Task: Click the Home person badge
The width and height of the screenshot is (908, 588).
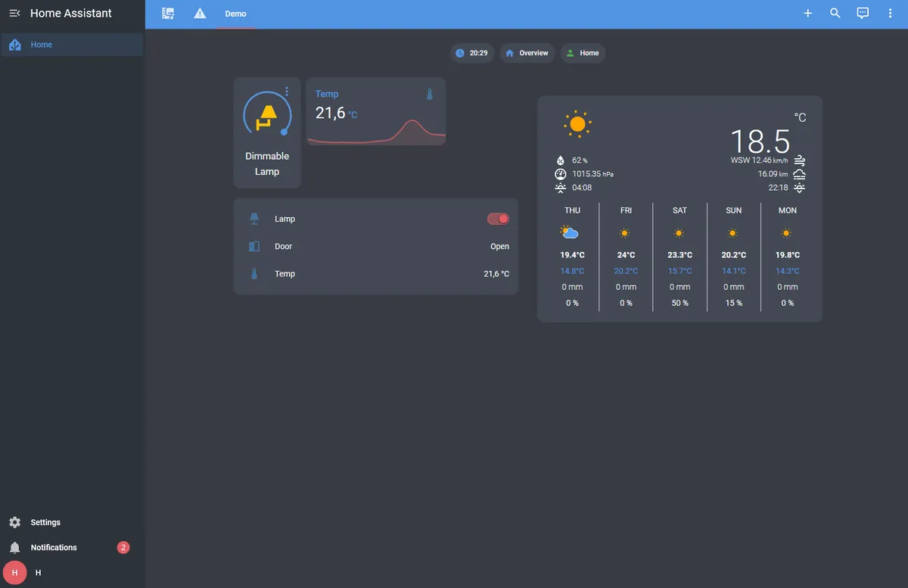Action: 583,53
